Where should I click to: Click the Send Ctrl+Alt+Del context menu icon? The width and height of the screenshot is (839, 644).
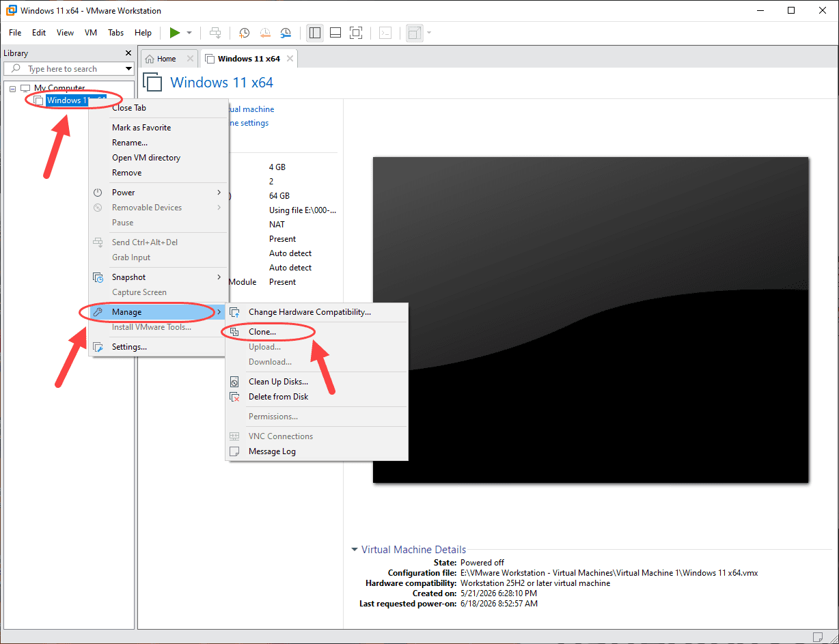[98, 242]
